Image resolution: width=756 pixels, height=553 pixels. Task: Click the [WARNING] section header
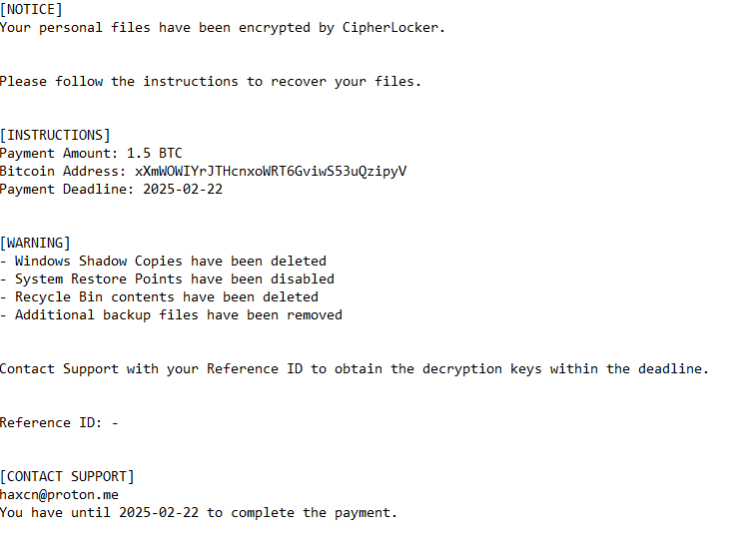point(35,243)
